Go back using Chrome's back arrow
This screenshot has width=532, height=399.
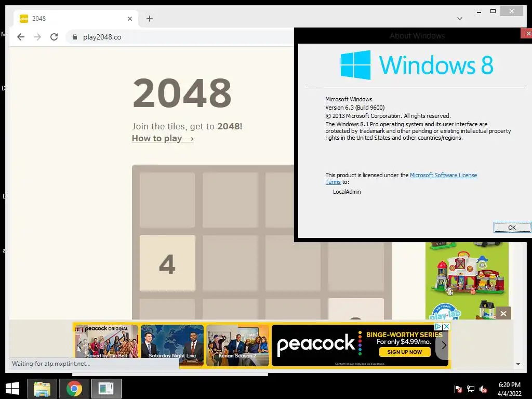(21, 37)
